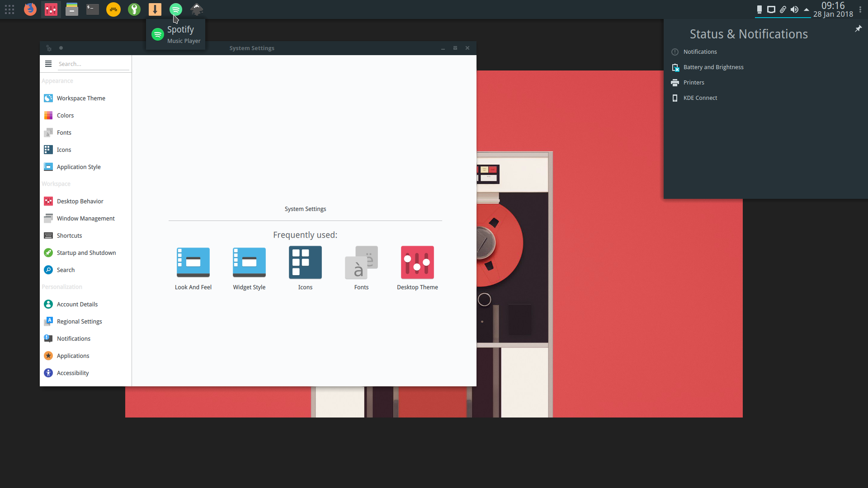The image size is (868, 488).
Task: Open Spotify from the top panel
Action: click(176, 9)
